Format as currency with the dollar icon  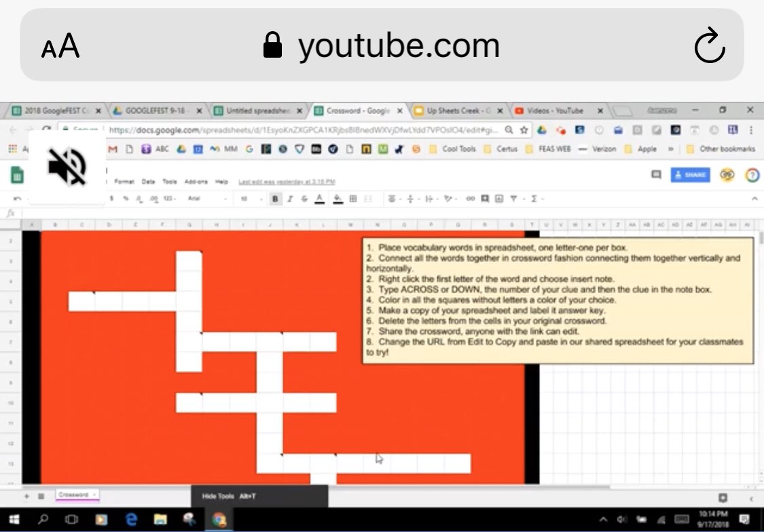click(112, 199)
